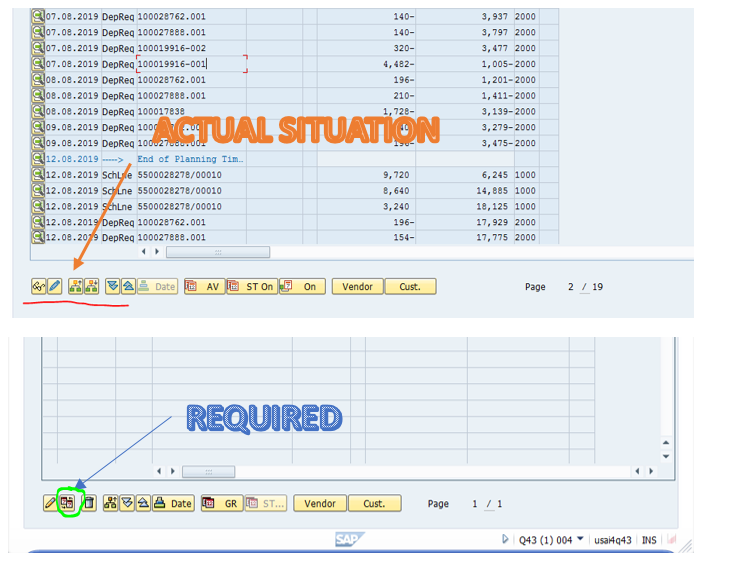
Task: Open details magnifier for DepReq 100019916-001 row
Action: pyautogui.click(x=38, y=64)
